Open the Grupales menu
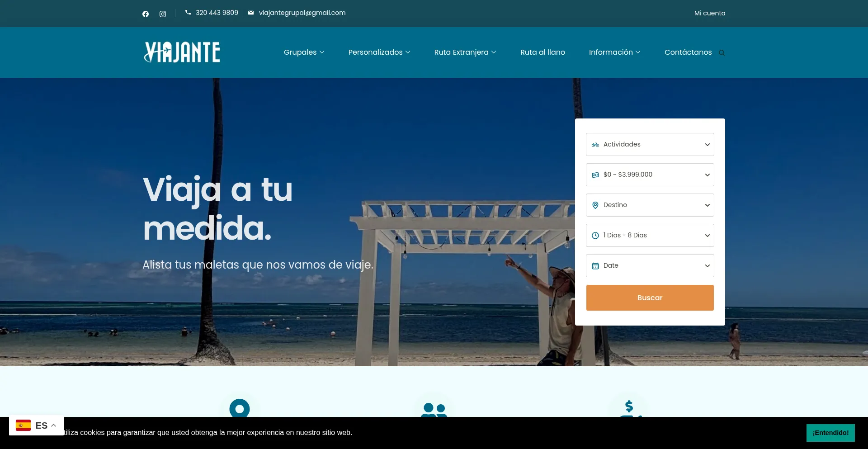This screenshot has height=449, width=868. coord(304,52)
